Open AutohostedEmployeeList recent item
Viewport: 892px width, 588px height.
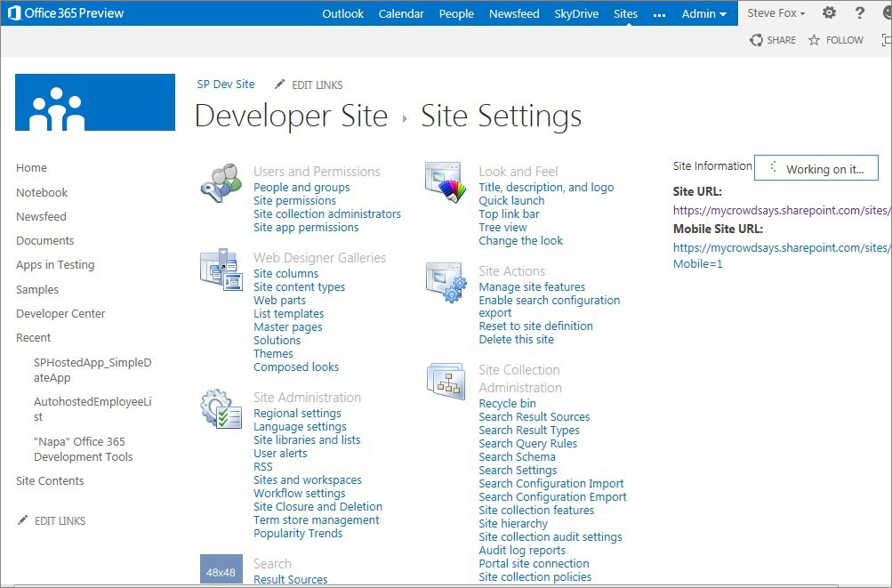coord(92,408)
